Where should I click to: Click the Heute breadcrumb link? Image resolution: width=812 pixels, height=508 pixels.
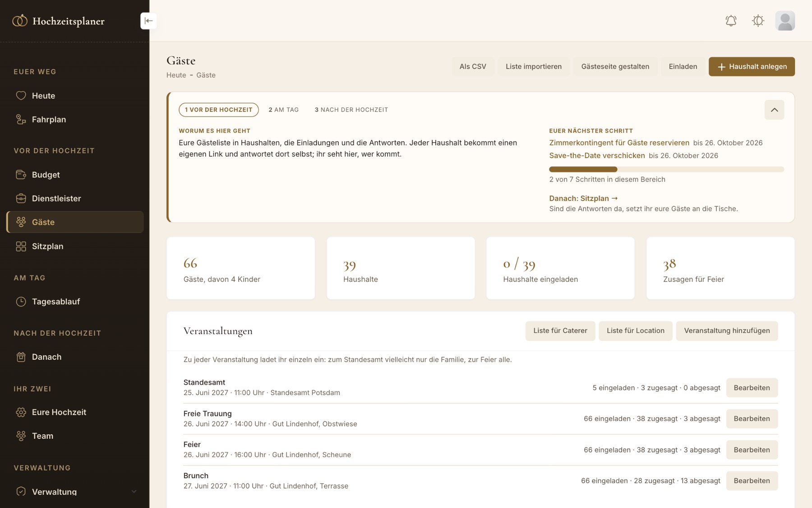coord(176,75)
